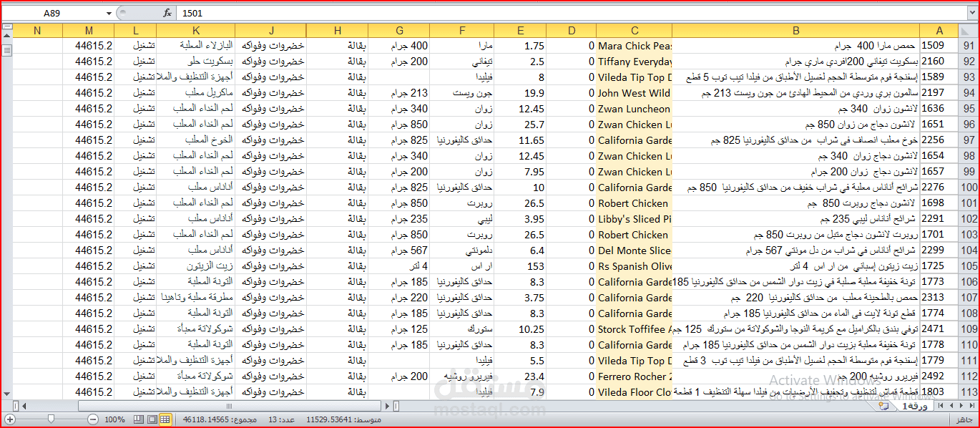This screenshot has width=980, height=428.
Task: Click the zoom slider handle
Action: click(51, 419)
